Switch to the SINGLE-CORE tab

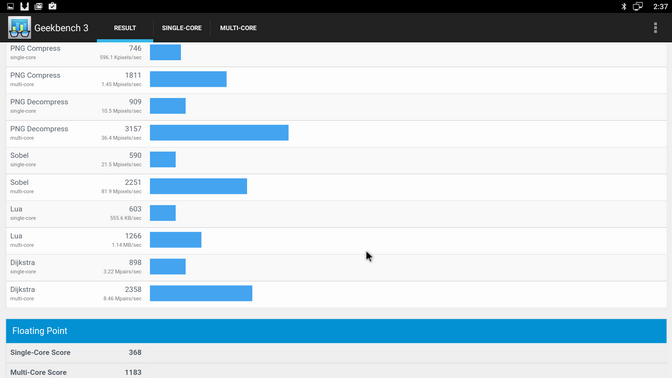point(182,28)
